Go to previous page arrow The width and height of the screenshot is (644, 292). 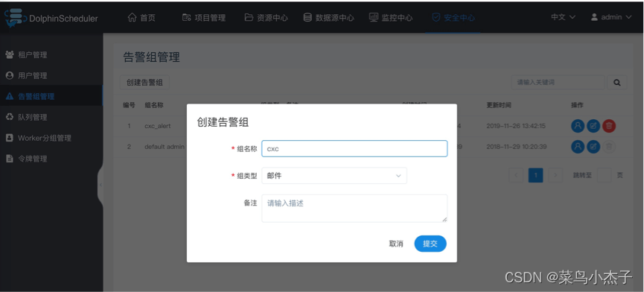(x=516, y=175)
